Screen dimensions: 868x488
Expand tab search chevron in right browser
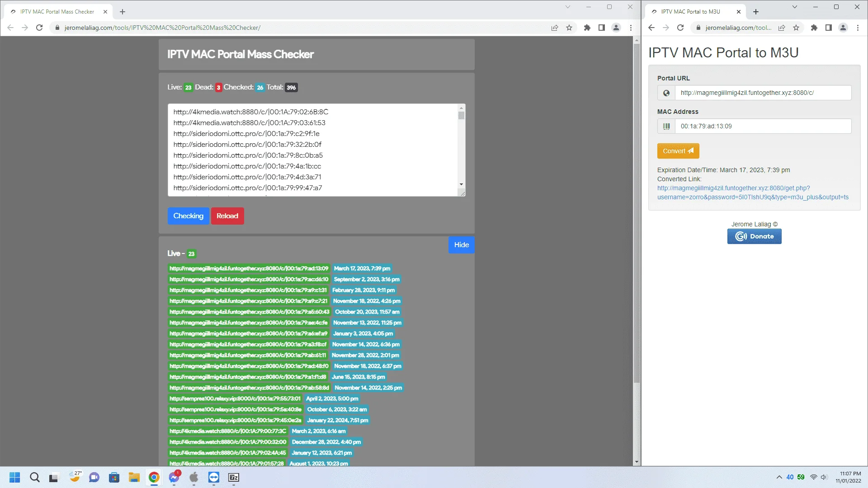(x=794, y=7)
